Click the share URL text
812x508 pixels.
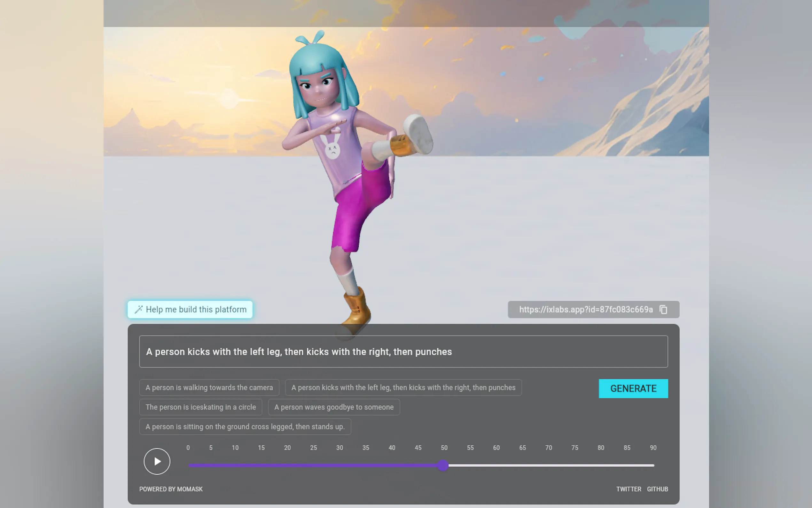point(586,309)
